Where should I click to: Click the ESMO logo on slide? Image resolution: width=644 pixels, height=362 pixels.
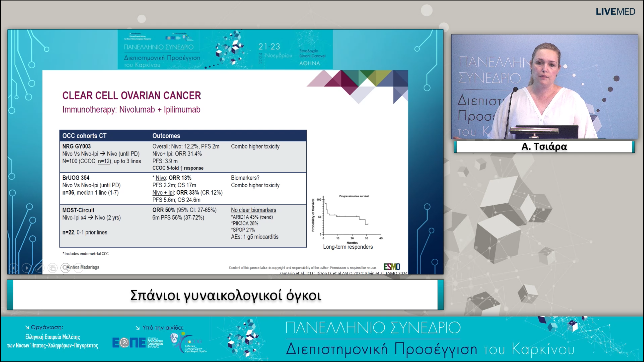[x=392, y=266]
